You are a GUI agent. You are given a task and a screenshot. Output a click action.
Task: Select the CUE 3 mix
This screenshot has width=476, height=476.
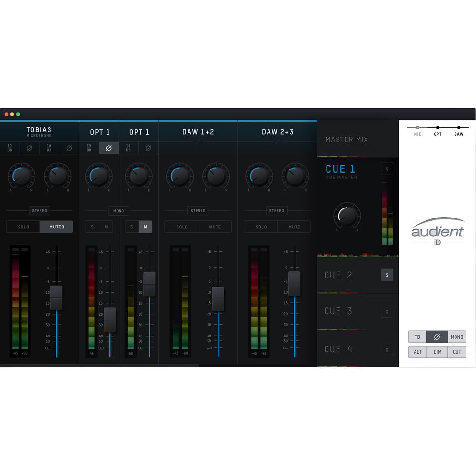point(338,311)
